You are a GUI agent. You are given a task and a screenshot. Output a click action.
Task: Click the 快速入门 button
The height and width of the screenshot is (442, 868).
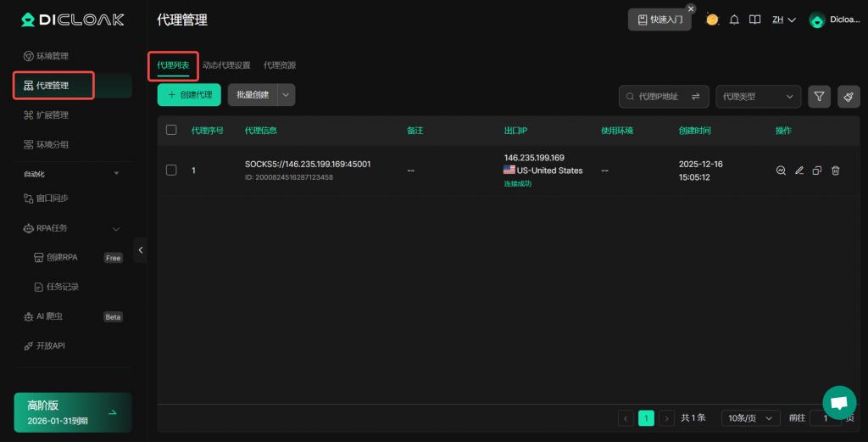659,20
